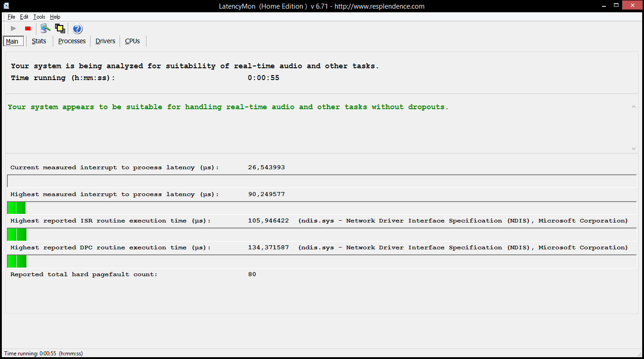
Task: Close the LatencyMon window
Action: point(633,5)
